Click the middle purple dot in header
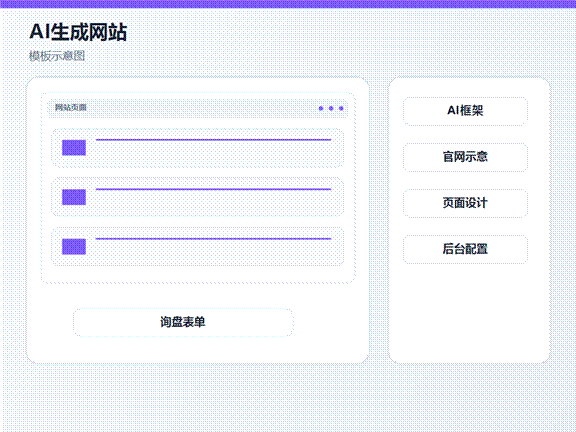576x432 pixels. [331, 108]
